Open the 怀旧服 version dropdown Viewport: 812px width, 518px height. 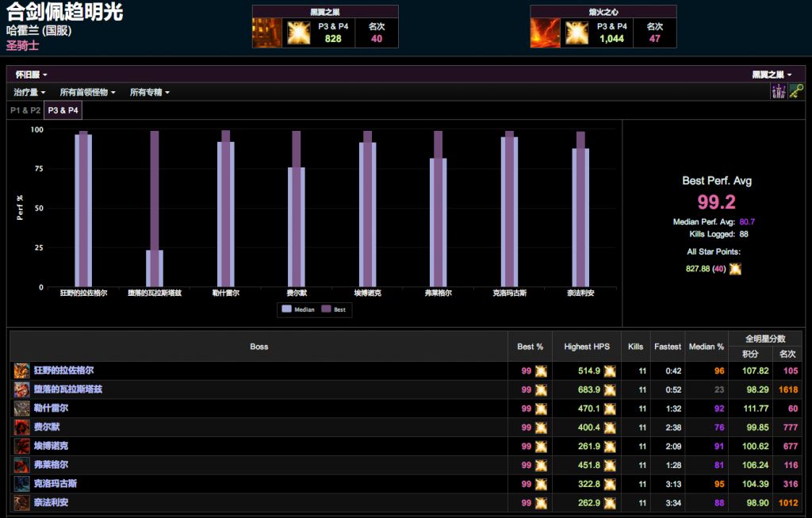pyautogui.click(x=31, y=75)
